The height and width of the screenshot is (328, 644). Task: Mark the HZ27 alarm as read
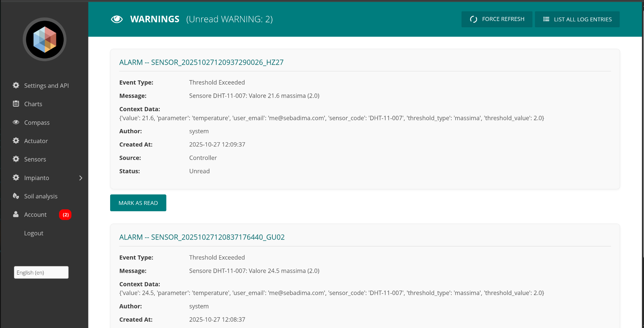click(x=138, y=203)
